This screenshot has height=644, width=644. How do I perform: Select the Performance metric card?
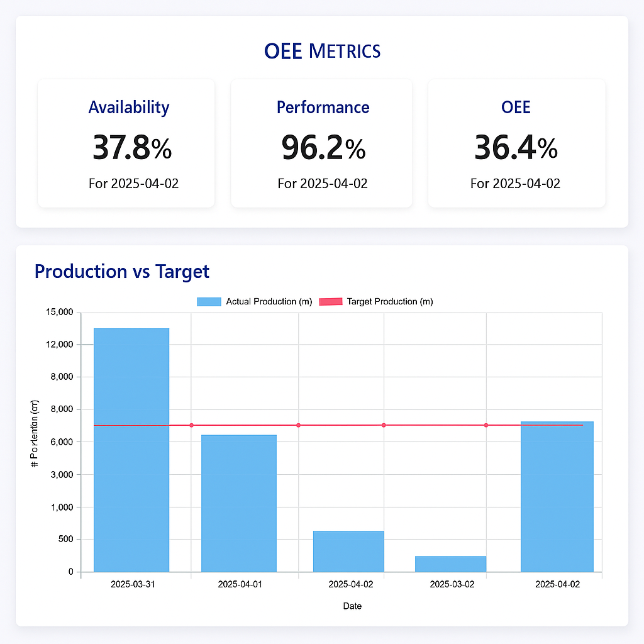(321, 143)
